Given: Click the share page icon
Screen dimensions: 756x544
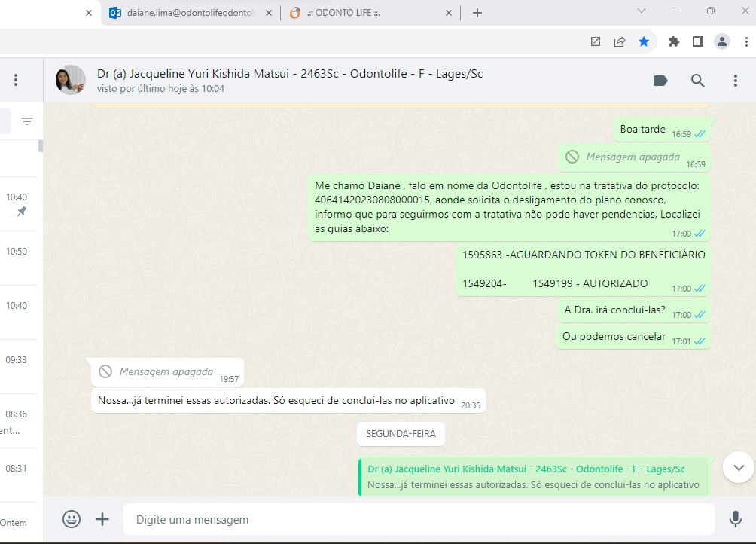Looking at the screenshot, I should click(x=620, y=41).
